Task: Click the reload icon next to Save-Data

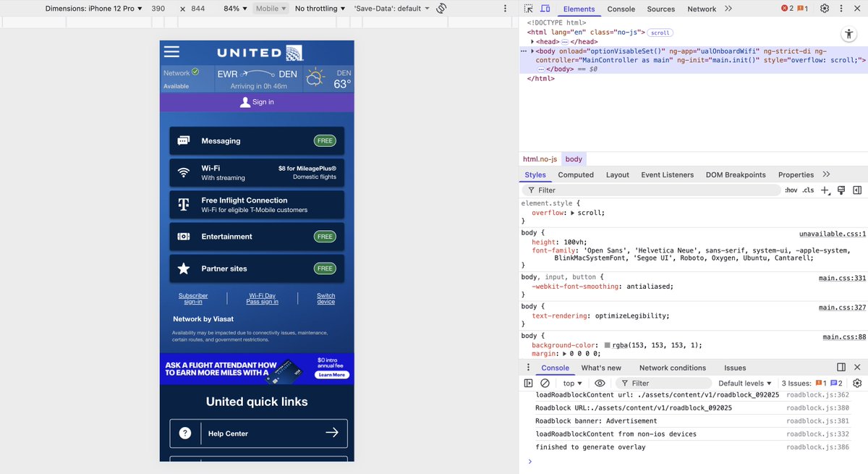Action: 441,8
